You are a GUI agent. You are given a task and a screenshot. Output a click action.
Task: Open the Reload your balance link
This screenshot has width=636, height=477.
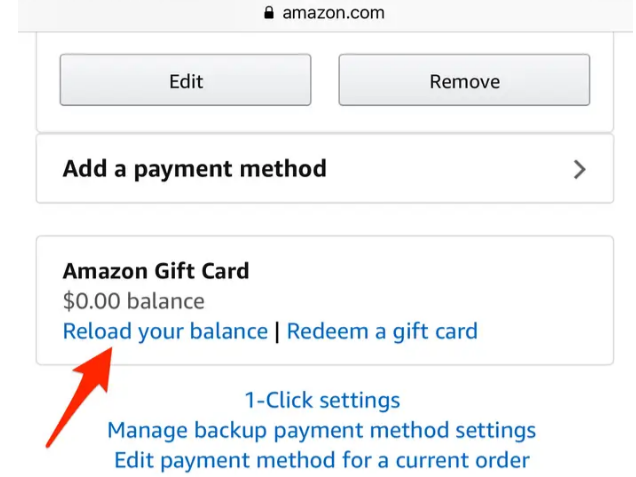click(165, 331)
